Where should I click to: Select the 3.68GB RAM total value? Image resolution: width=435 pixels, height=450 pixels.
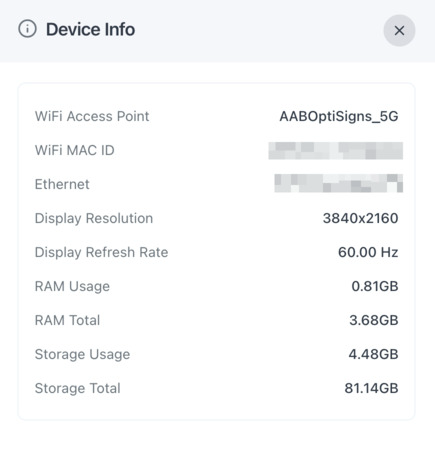tap(374, 320)
